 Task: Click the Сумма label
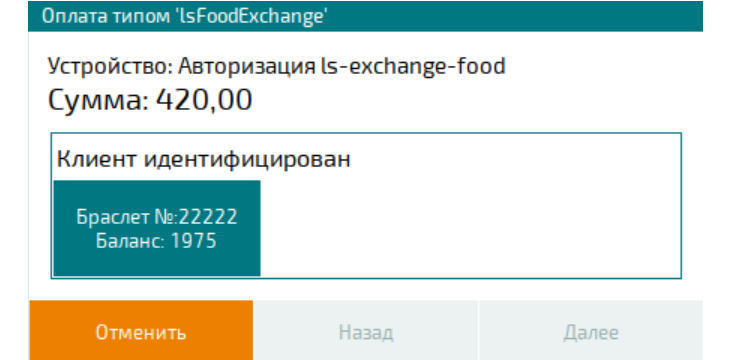[x=99, y=100]
